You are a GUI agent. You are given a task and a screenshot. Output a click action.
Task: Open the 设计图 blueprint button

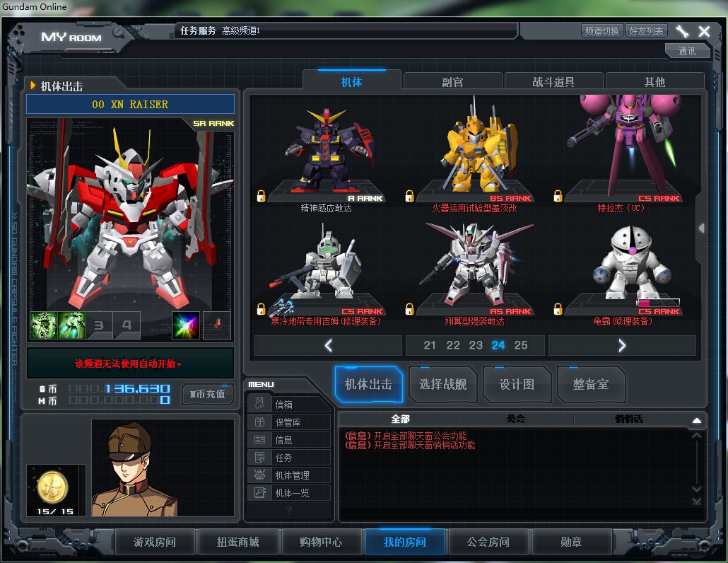pyautogui.click(x=517, y=384)
